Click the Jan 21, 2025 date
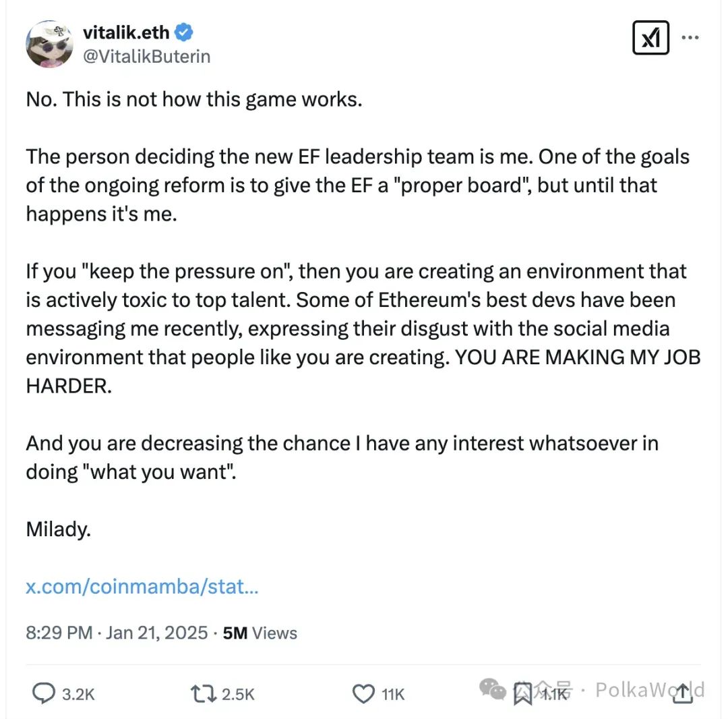Screen dimensions: 728x719 click(x=156, y=633)
